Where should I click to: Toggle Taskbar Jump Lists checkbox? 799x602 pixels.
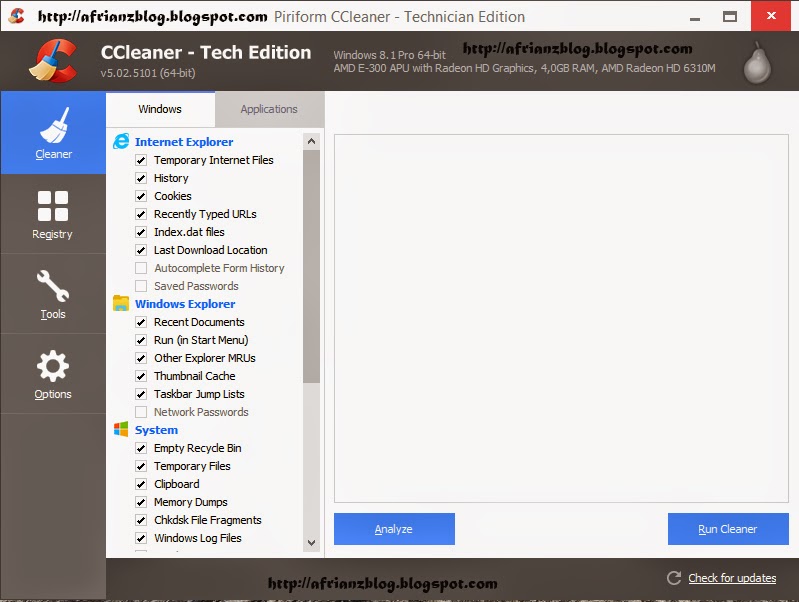pos(141,394)
